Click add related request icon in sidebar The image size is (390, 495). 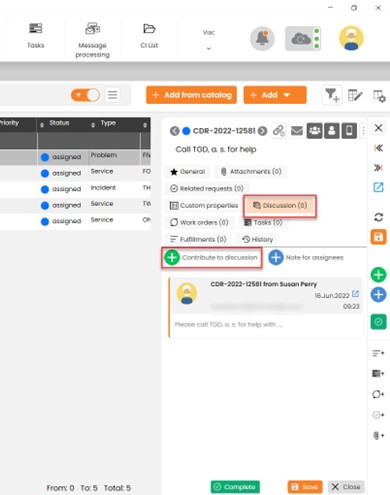(378, 415)
